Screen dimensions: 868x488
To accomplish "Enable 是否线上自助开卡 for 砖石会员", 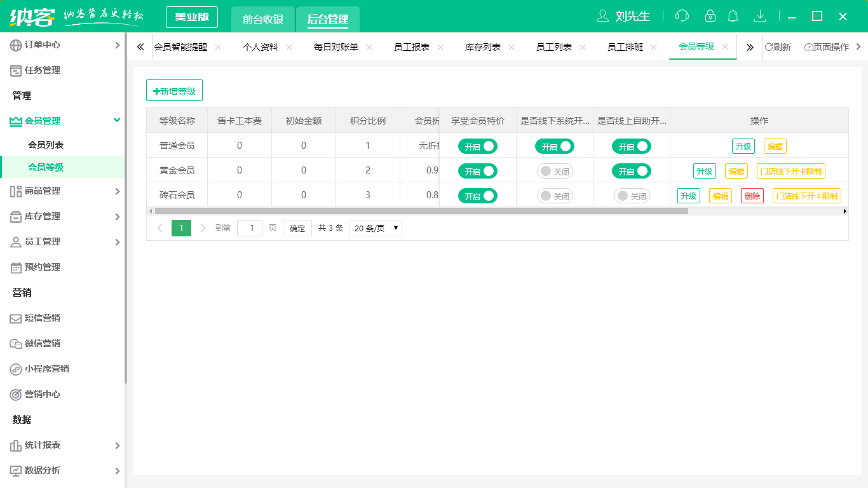I will click(631, 196).
